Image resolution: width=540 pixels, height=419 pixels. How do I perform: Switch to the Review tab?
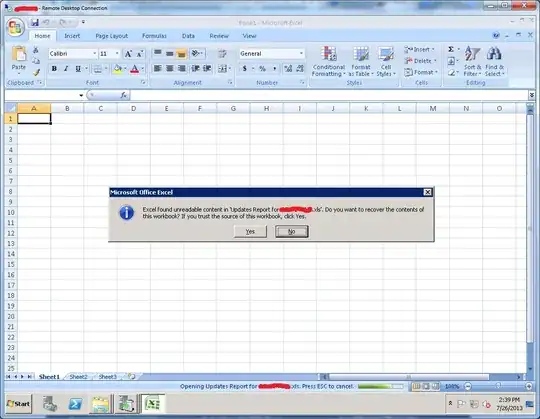tap(219, 36)
